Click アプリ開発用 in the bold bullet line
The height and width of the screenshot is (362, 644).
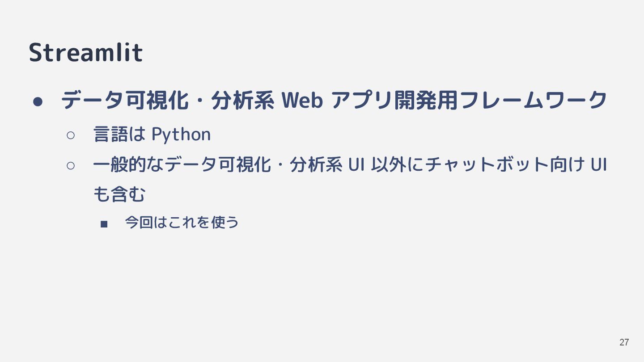(x=394, y=100)
